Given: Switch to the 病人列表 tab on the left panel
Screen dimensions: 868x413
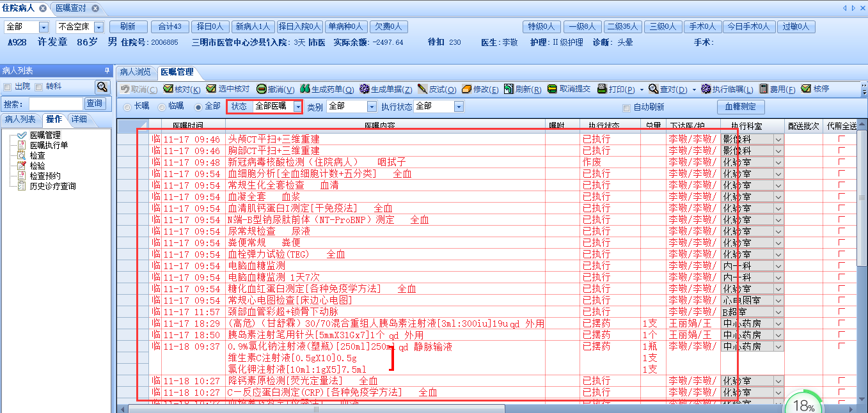Looking at the screenshot, I should [20, 120].
